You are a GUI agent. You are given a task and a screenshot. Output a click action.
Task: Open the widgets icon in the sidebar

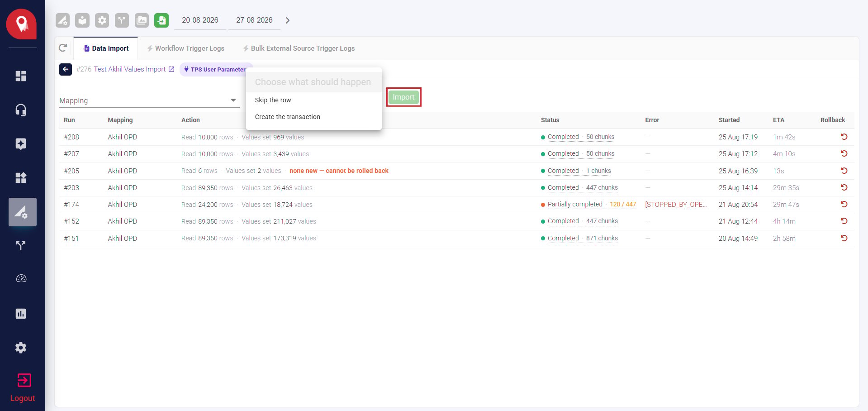(x=21, y=178)
